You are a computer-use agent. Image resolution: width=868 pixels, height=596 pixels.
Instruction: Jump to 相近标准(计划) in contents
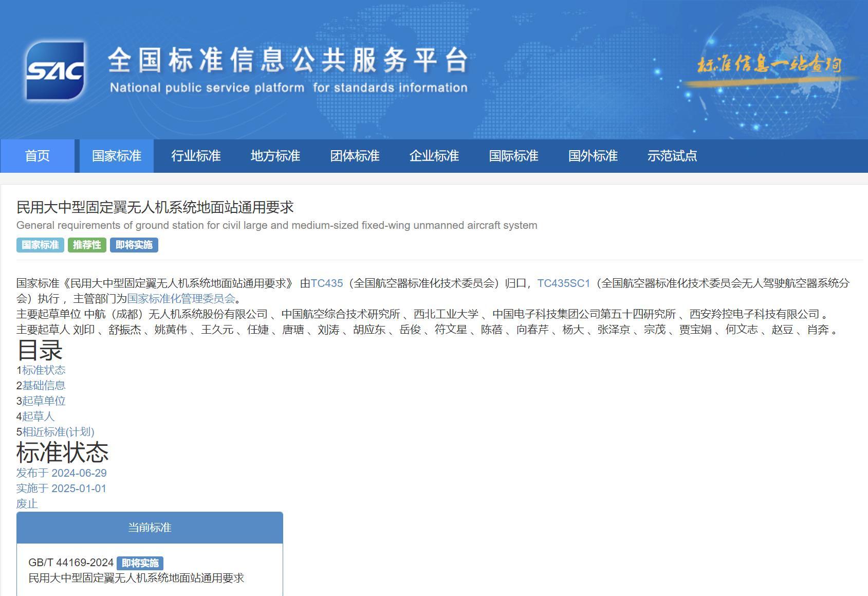pyautogui.click(x=58, y=432)
